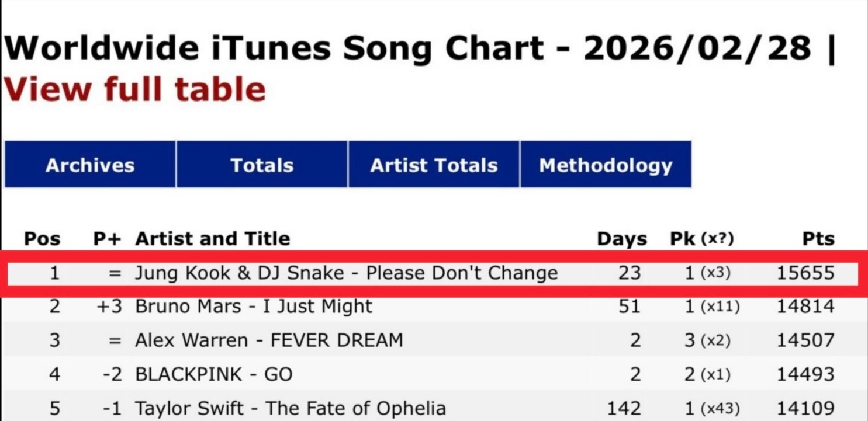Open the Methodology tab

pos(606,165)
